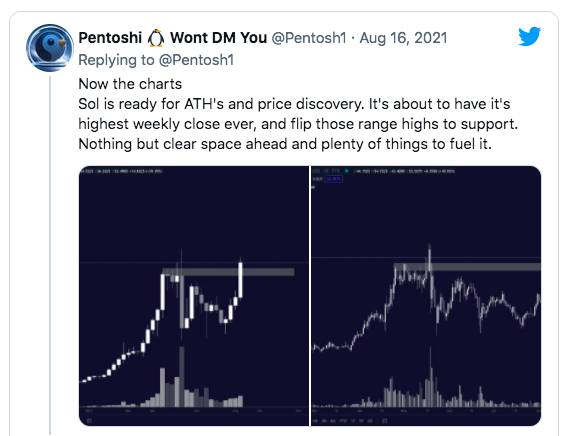Screen dimensions: 579x436
Task: Switch the chart range to 5Y
Action: (361, 421)
